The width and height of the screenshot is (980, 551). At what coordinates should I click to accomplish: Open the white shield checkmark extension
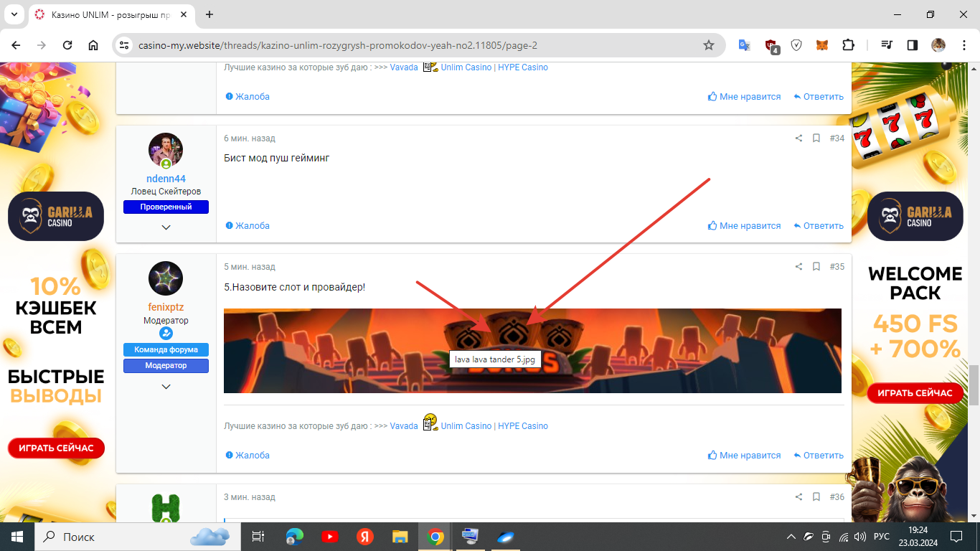click(796, 45)
